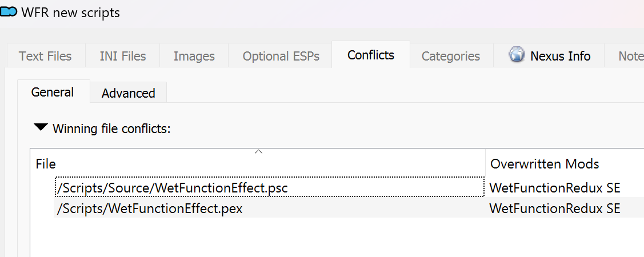Go to the Categories tab
Screen dimensions: 644x257
451,55
